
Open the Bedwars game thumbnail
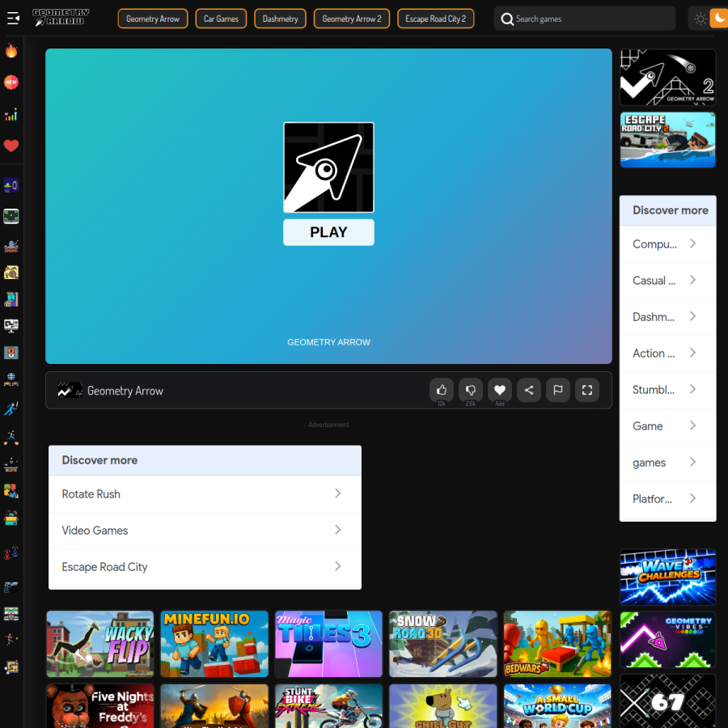click(x=557, y=644)
